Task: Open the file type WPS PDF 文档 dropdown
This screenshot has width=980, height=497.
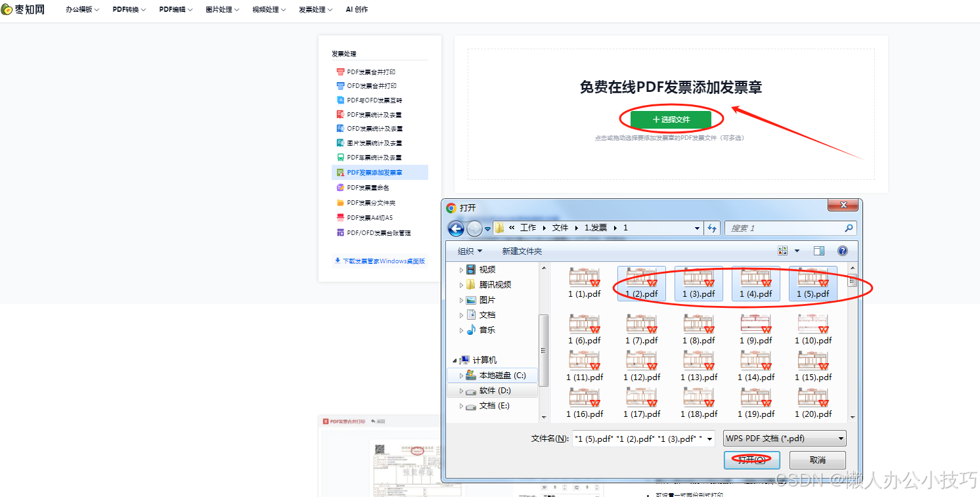Action: coord(784,439)
